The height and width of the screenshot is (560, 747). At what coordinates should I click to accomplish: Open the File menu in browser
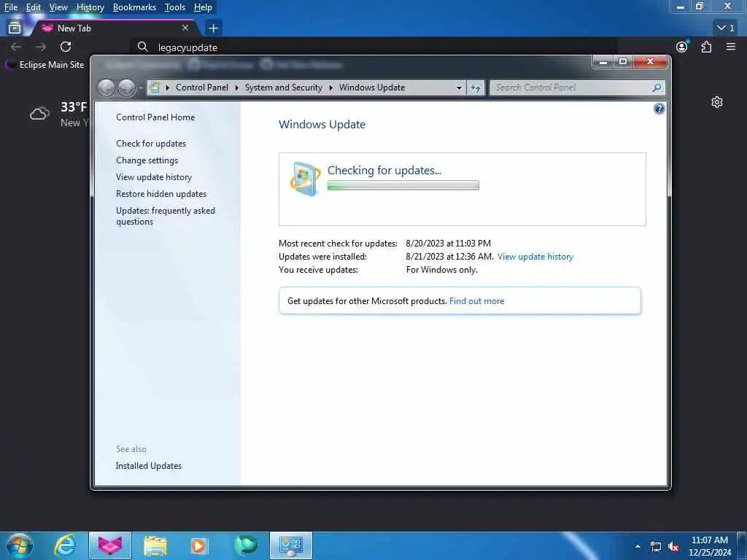[x=10, y=7]
